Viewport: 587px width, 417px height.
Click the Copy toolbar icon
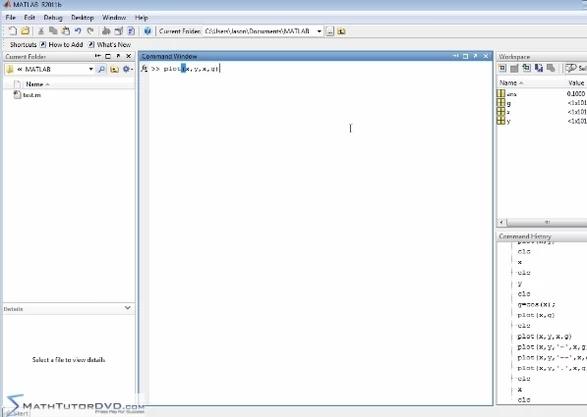(53, 31)
